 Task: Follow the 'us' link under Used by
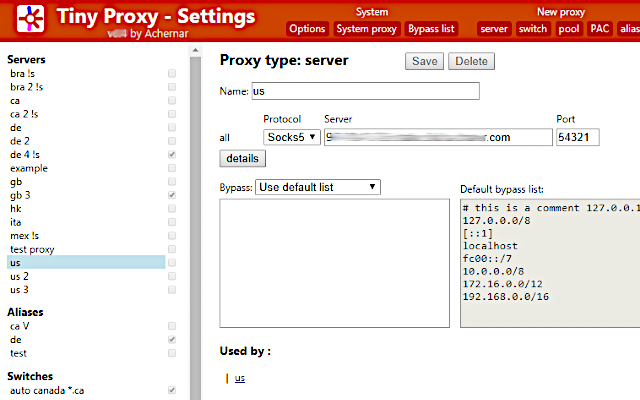click(240, 378)
